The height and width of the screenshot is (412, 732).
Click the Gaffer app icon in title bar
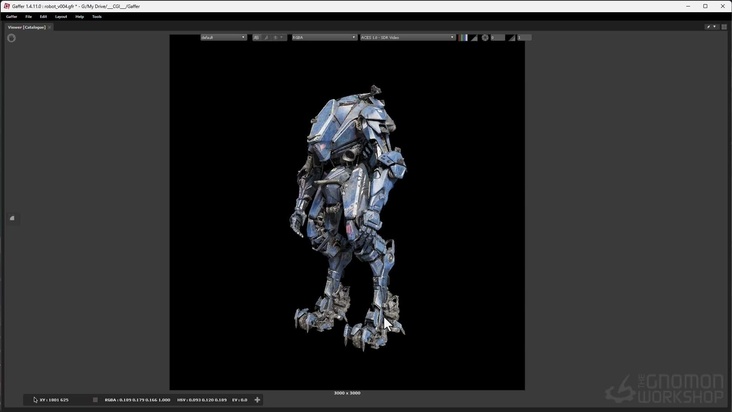[x=7, y=6]
